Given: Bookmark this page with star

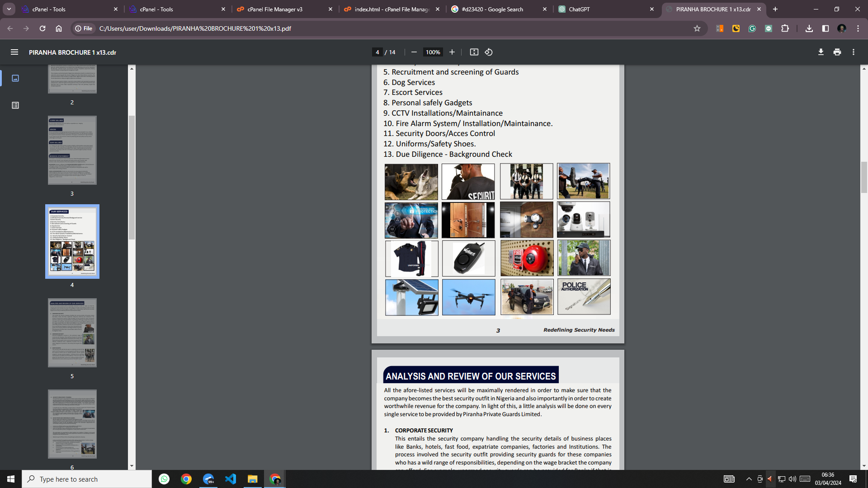Looking at the screenshot, I should point(697,28).
